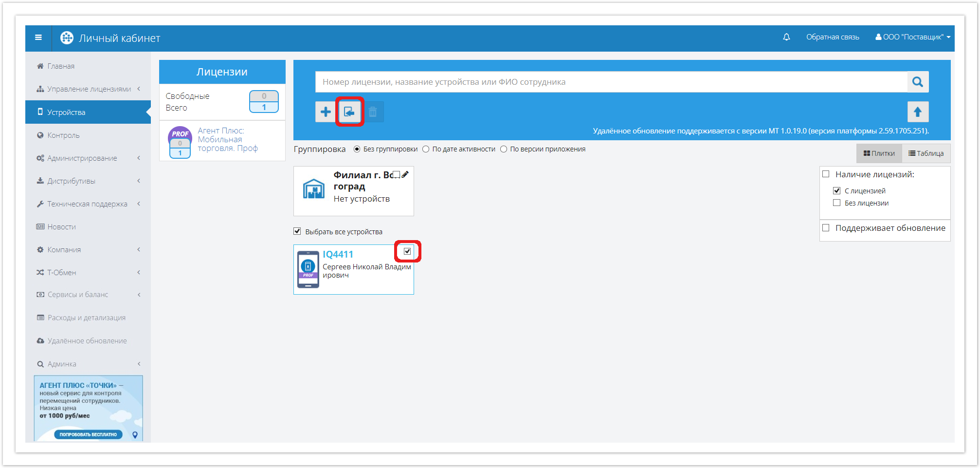Click the trash delete icon
Viewport: 980px width, 468px height.
[373, 112]
